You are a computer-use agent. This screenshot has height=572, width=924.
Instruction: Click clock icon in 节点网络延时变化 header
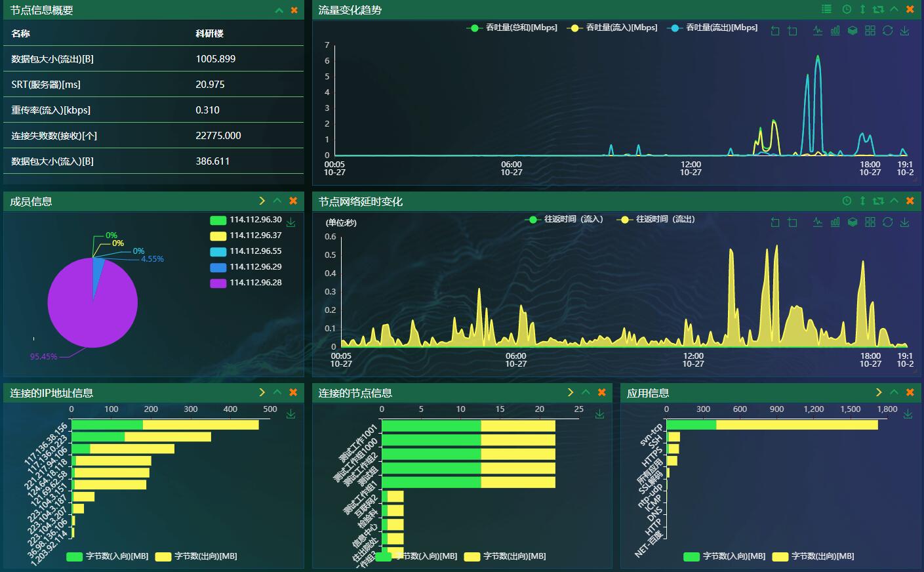(847, 201)
